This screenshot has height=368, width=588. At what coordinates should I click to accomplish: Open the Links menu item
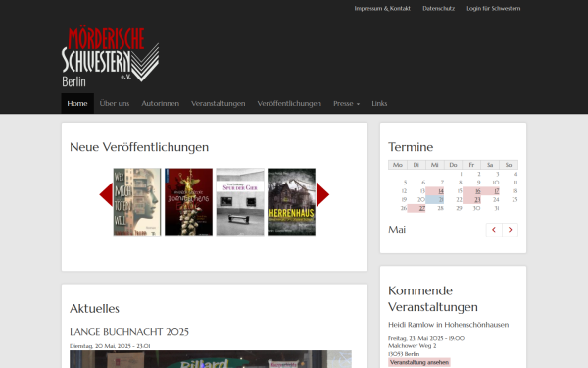pyautogui.click(x=379, y=104)
